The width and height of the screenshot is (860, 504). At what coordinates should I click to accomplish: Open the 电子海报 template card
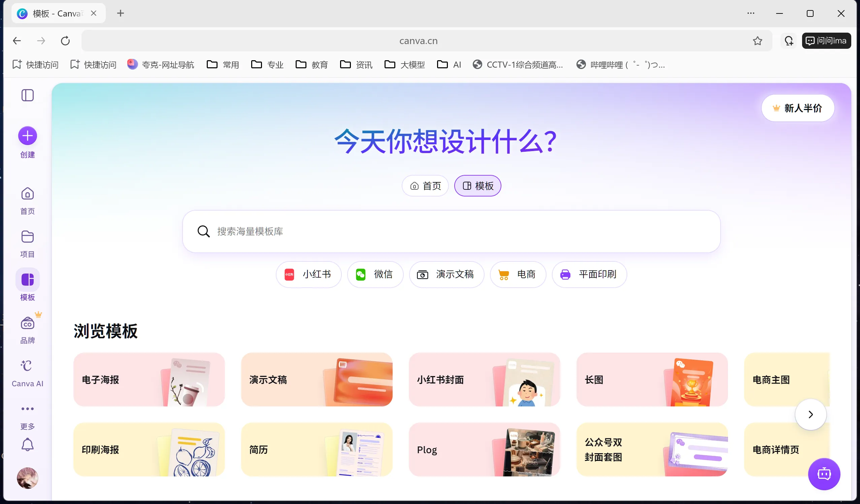[149, 380]
